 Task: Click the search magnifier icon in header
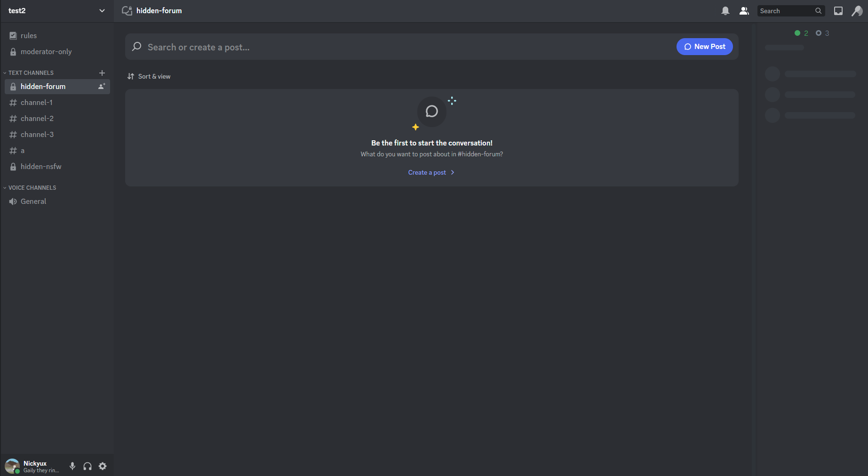[x=819, y=11]
